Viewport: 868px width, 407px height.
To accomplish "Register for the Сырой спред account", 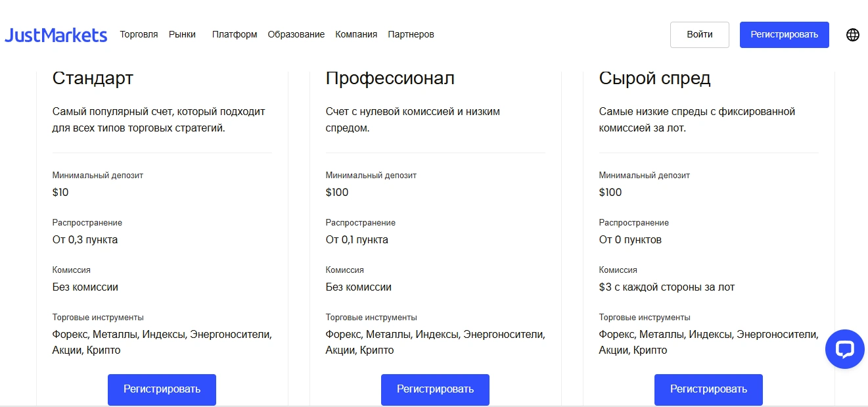I will pos(708,389).
